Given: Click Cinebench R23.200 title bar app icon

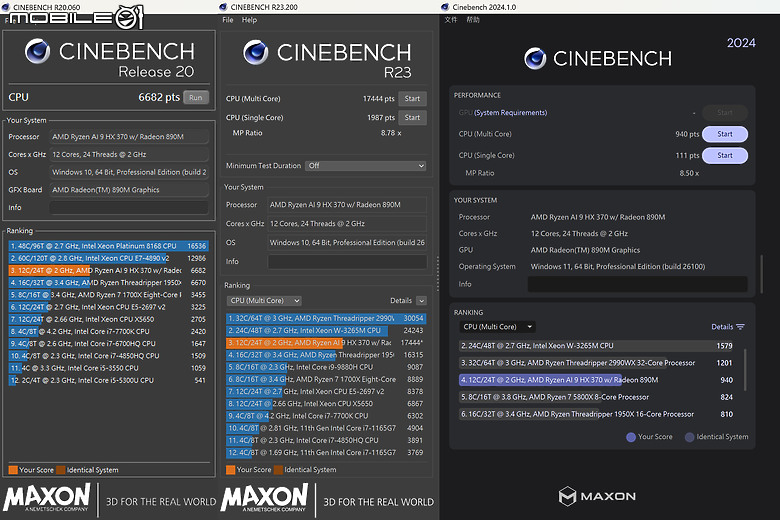Looking at the screenshot, I should pyautogui.click(x=223, y=7).
